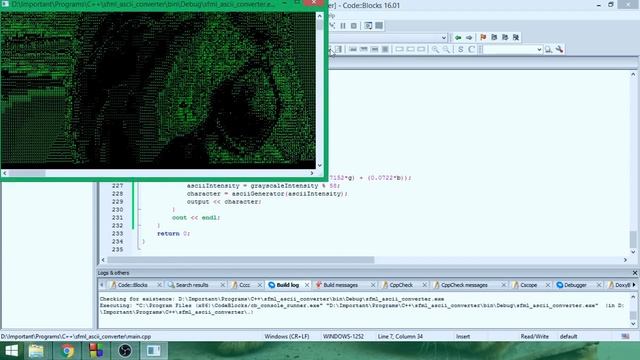Switch to the Code::Blocks log tab
The image size is (640, 360).
click(x=132, y=285)
